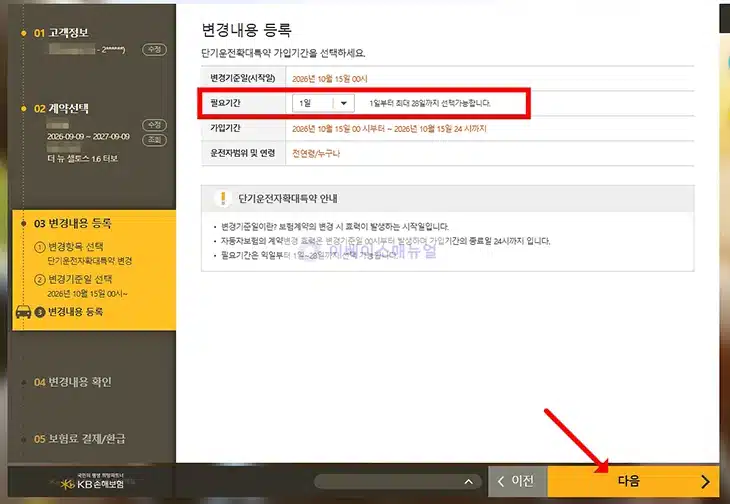Click the car icon beside 변경내용 등록
Screen dimensions: 730x504
point(23,312)
